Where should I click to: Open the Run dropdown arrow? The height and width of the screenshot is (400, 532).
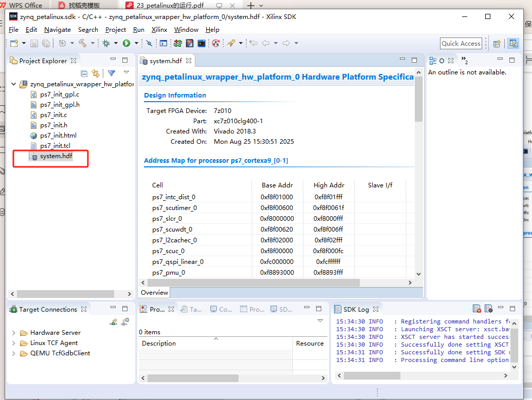136,43
